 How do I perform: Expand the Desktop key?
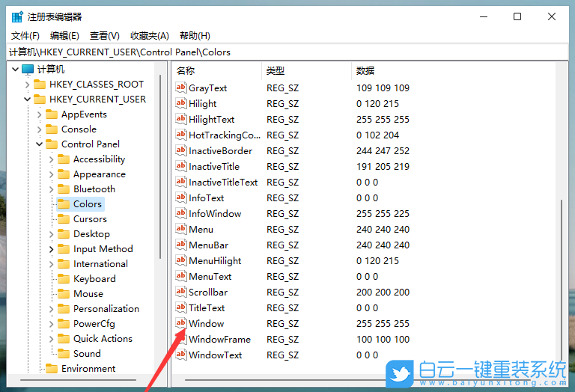[51, 234]
